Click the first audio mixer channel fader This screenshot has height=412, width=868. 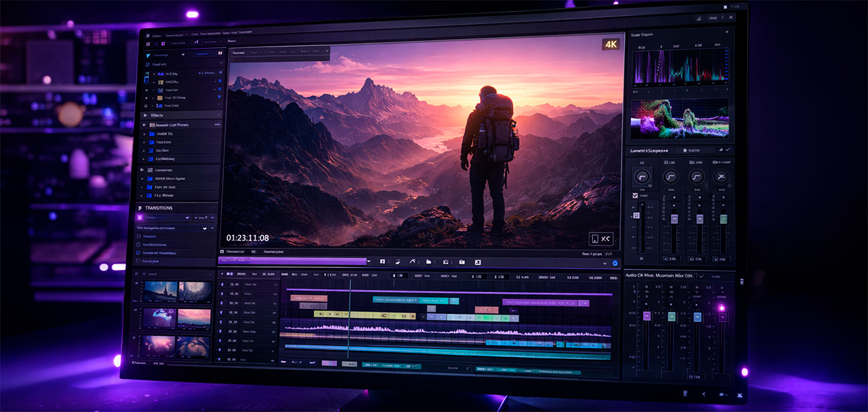646,317
